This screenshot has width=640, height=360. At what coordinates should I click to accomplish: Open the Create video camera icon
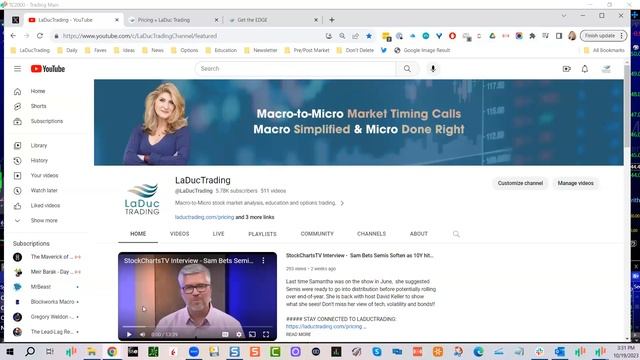click(x=567, y=69)
